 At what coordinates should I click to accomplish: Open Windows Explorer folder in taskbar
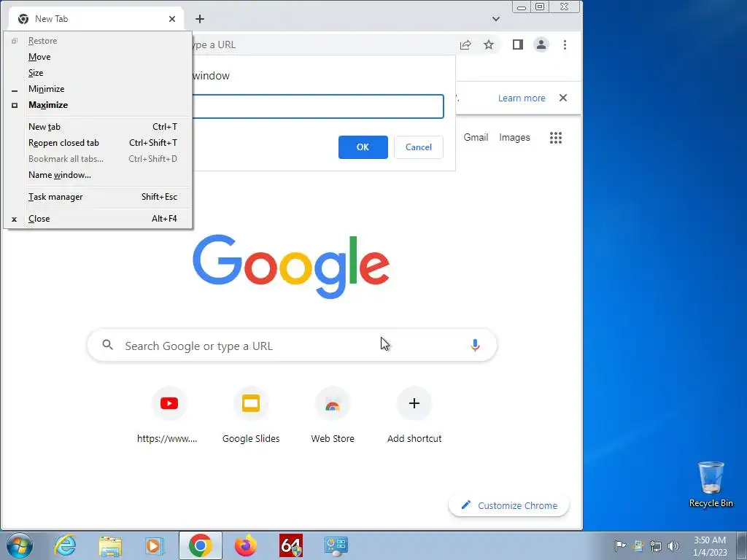coord(110,545)
